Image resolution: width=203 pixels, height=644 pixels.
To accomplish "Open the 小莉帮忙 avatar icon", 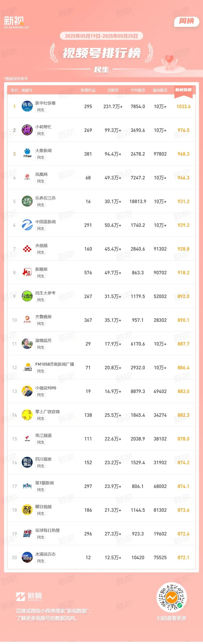I will click(x=27, y=130).
